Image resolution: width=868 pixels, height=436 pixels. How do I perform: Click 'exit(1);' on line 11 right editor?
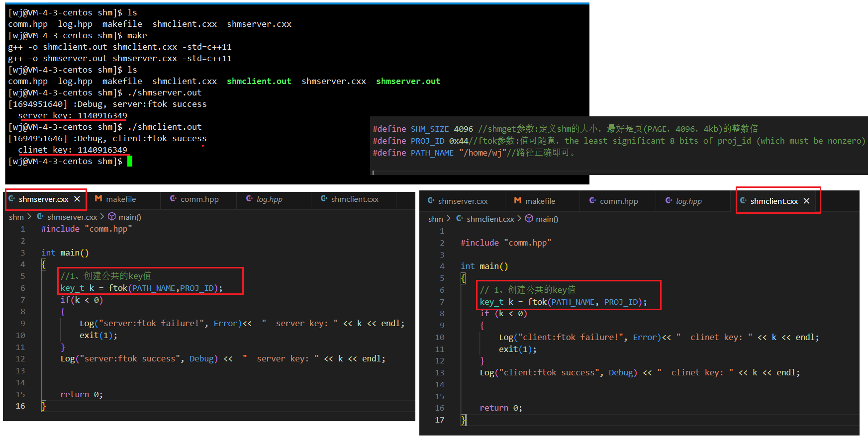tap(518, 349)
